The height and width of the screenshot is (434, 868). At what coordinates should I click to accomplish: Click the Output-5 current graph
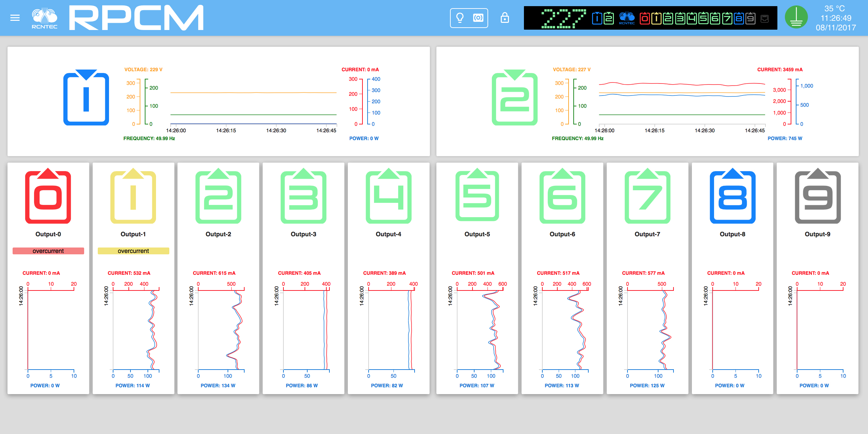tap(480, 330)
